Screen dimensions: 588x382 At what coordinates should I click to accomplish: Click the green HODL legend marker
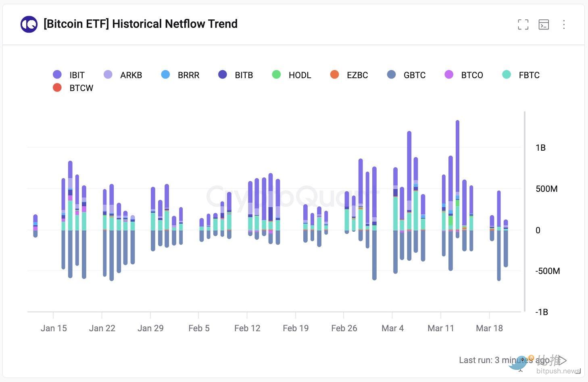point(276,75)
